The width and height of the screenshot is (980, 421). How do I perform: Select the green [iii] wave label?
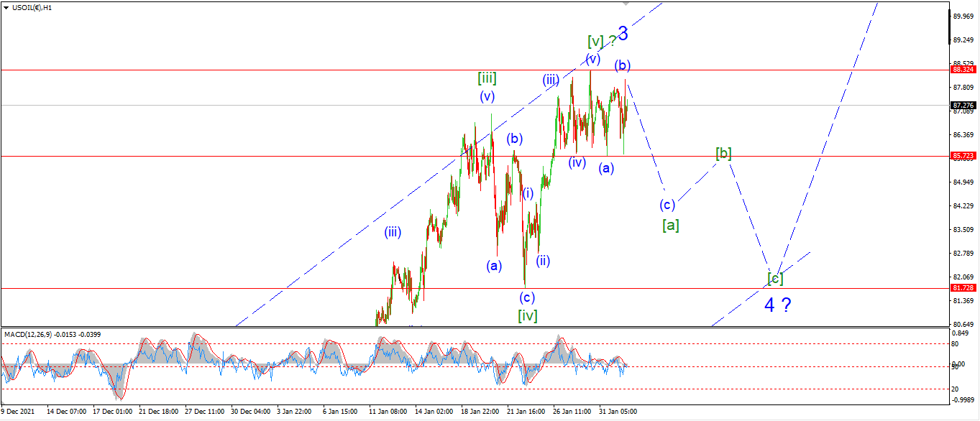487,78
